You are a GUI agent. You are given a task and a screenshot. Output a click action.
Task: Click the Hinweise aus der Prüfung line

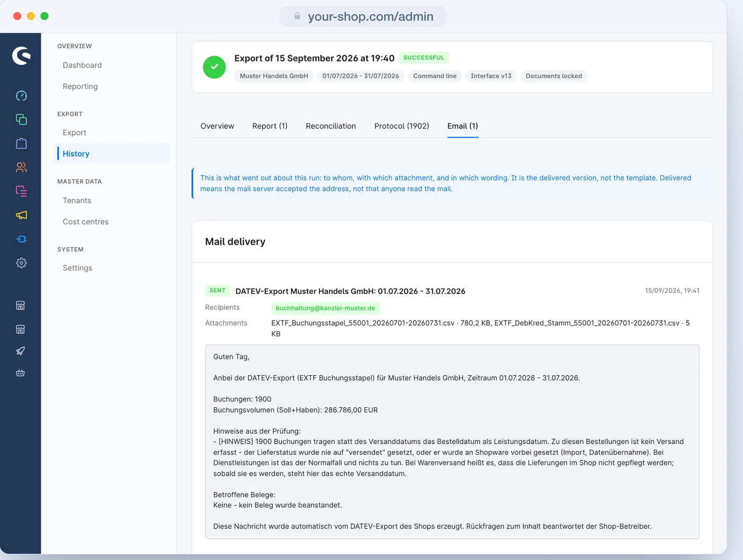click(257, 431)
